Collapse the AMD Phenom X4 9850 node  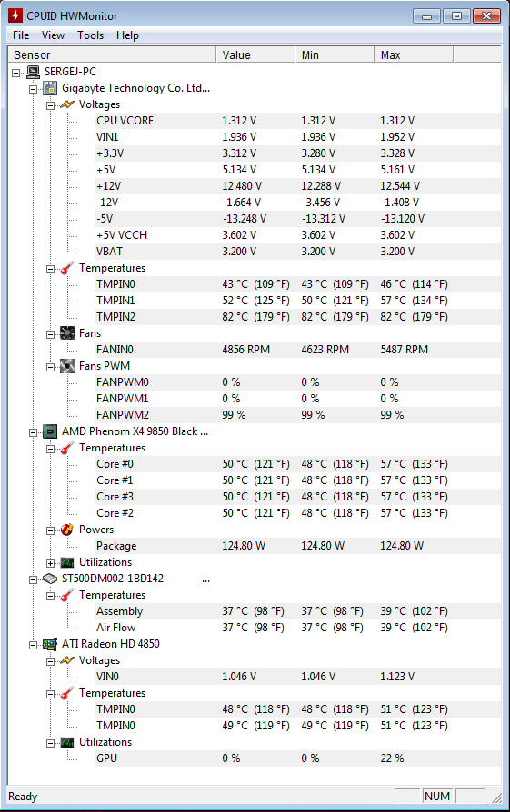pos(33,432)
